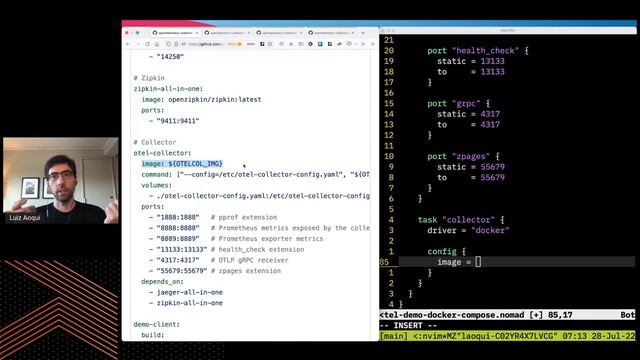Viewport: 640px width, 360px height.
Task: Click 'driver = "docker"' line
Action: click(468, 230)
